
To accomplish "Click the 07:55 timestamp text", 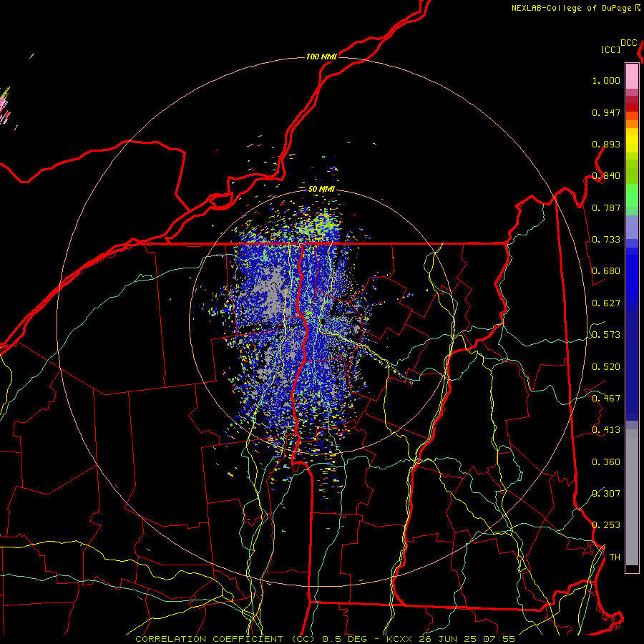I will point(499,639).
